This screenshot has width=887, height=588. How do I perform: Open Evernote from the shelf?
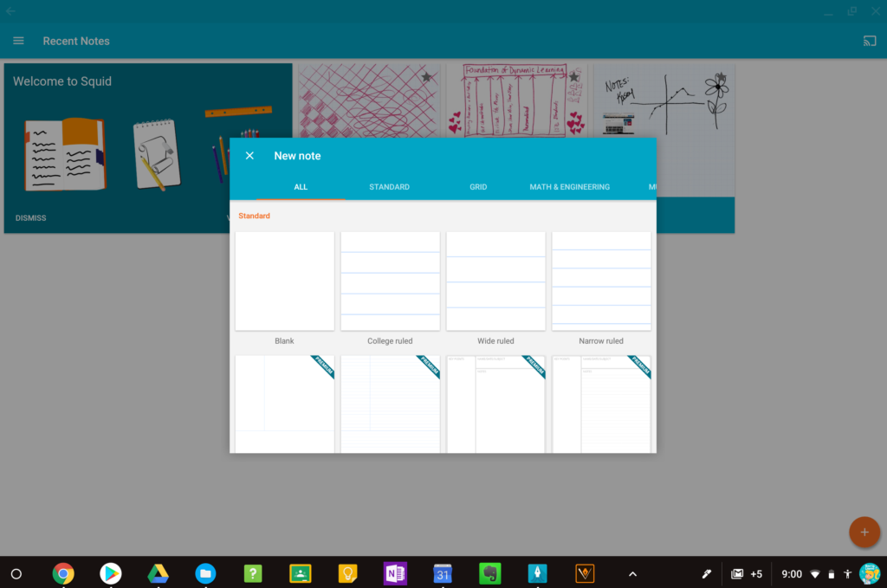click(x=490, y=574)
